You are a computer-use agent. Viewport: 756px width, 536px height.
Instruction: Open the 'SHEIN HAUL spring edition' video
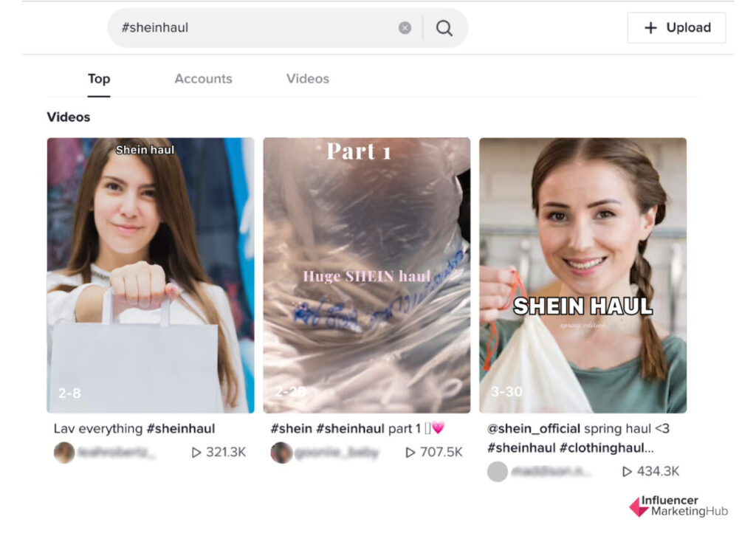[x=583, y=275]
